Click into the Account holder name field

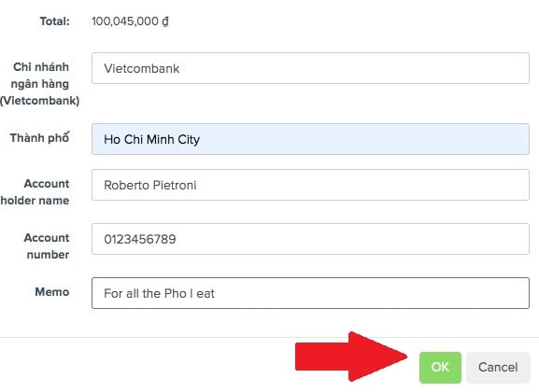[x=310, y=185]
